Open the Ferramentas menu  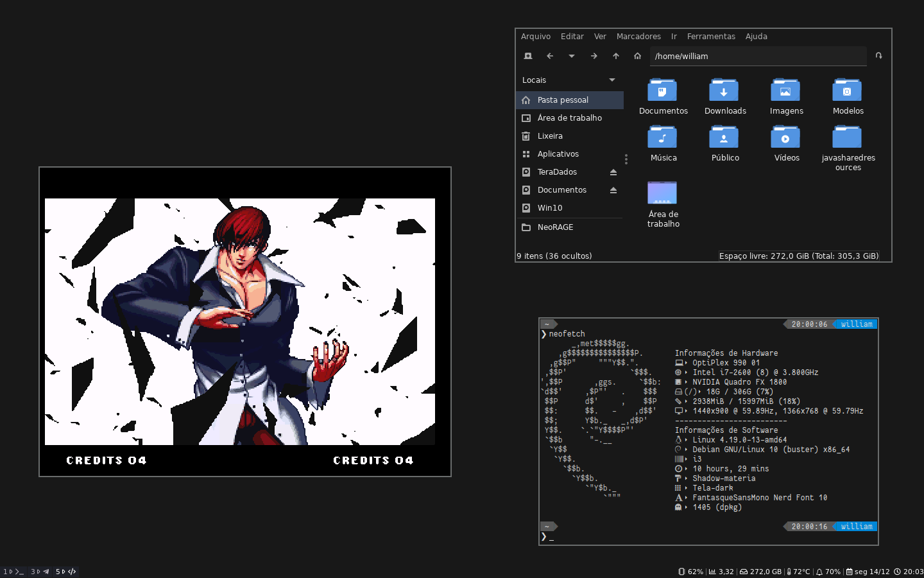coord(711,37)
